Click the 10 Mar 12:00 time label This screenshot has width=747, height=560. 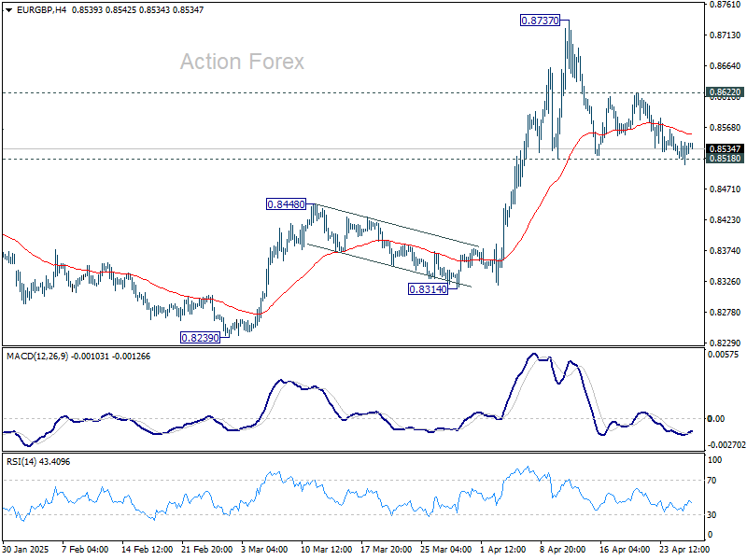point(326,550)
